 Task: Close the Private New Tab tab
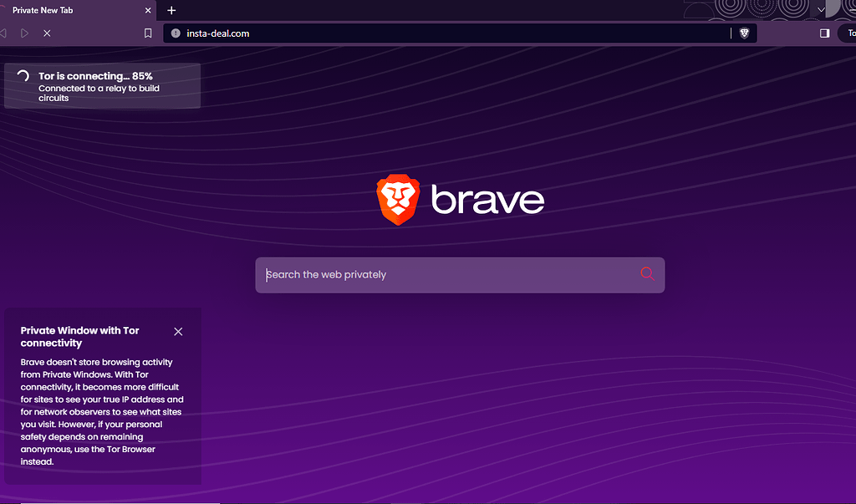tap(147, 10)
